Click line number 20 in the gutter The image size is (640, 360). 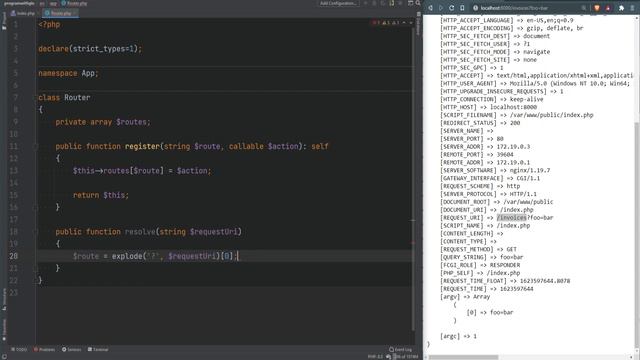(x=13, y=256)
